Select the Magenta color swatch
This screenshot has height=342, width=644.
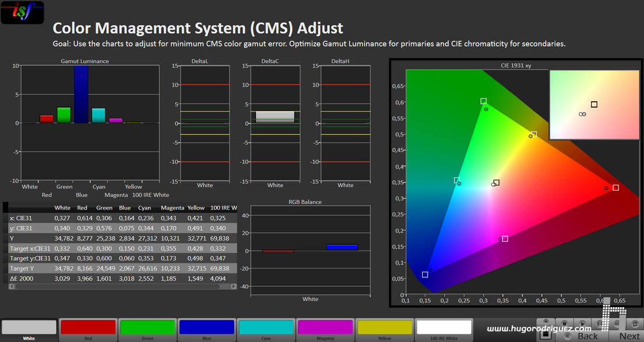[325, 327]
